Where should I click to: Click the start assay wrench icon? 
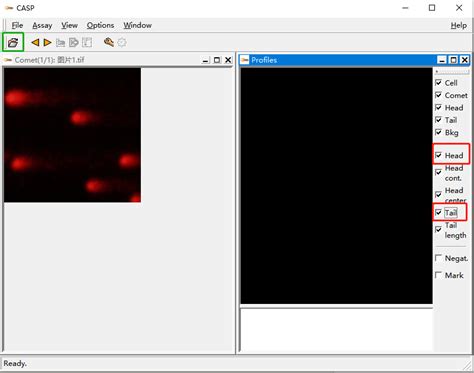[109, 42]
